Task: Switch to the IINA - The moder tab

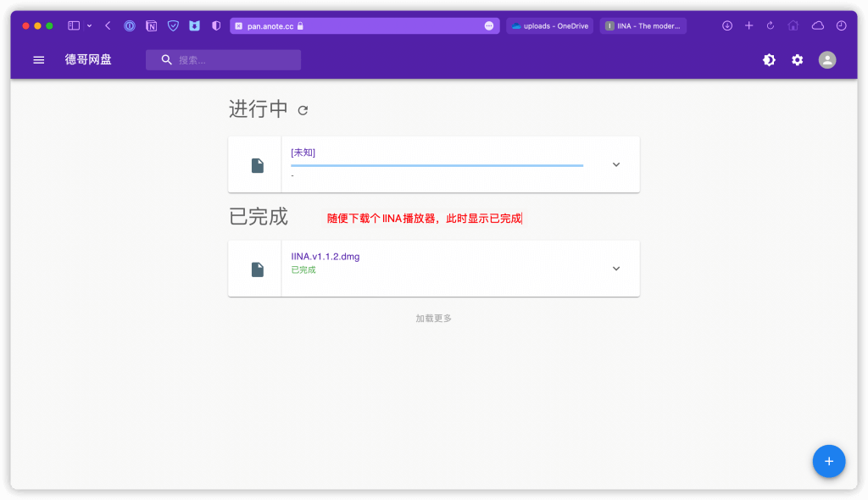Action: pyautogui.click(x=644, y=25)
